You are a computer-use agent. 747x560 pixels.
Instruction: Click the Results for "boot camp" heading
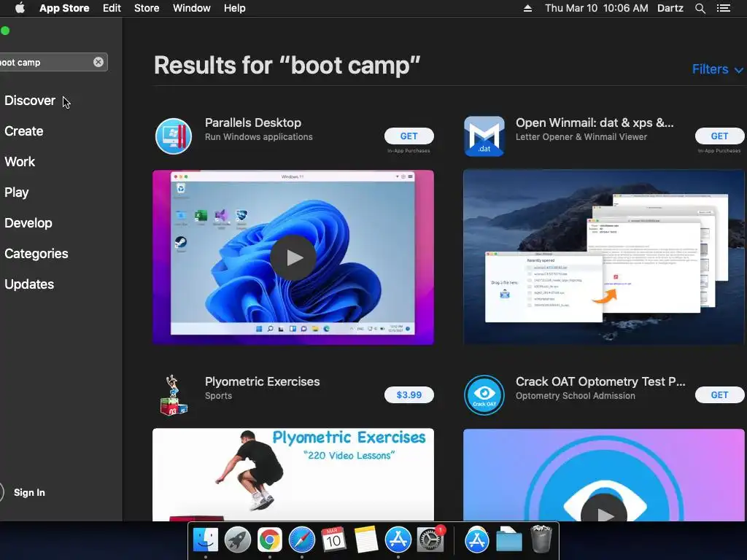click(287, 65)
